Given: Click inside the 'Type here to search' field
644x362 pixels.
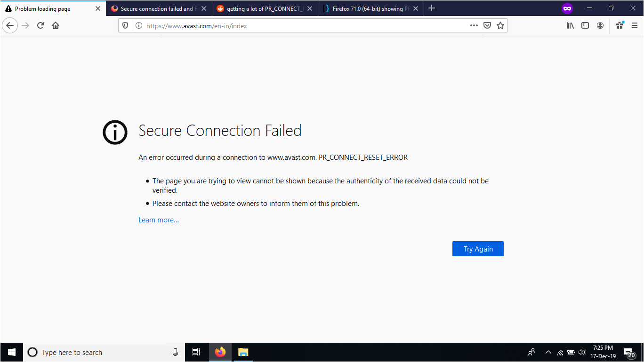Looking at the screenshot, I should (94, 352).
